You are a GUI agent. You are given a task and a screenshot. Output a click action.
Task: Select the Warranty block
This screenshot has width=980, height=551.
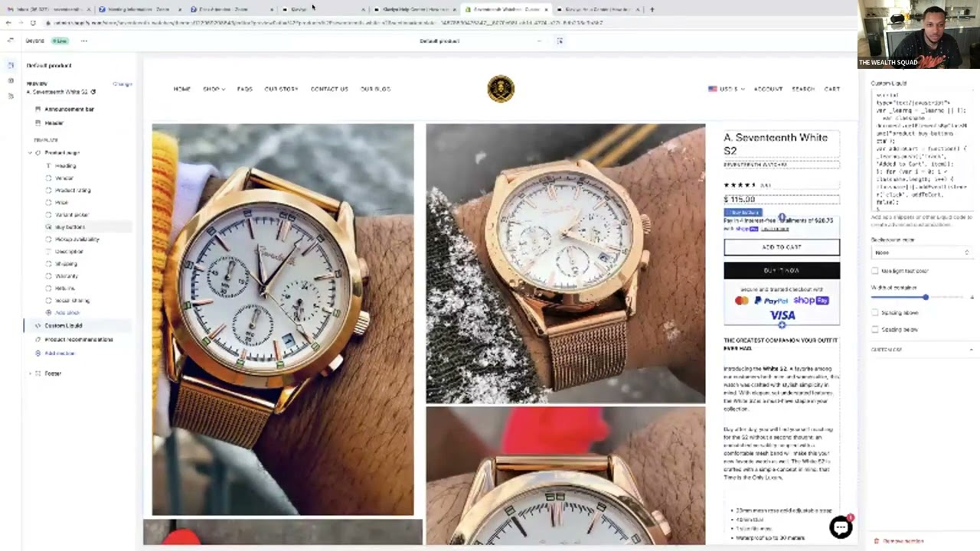(67, 275)
